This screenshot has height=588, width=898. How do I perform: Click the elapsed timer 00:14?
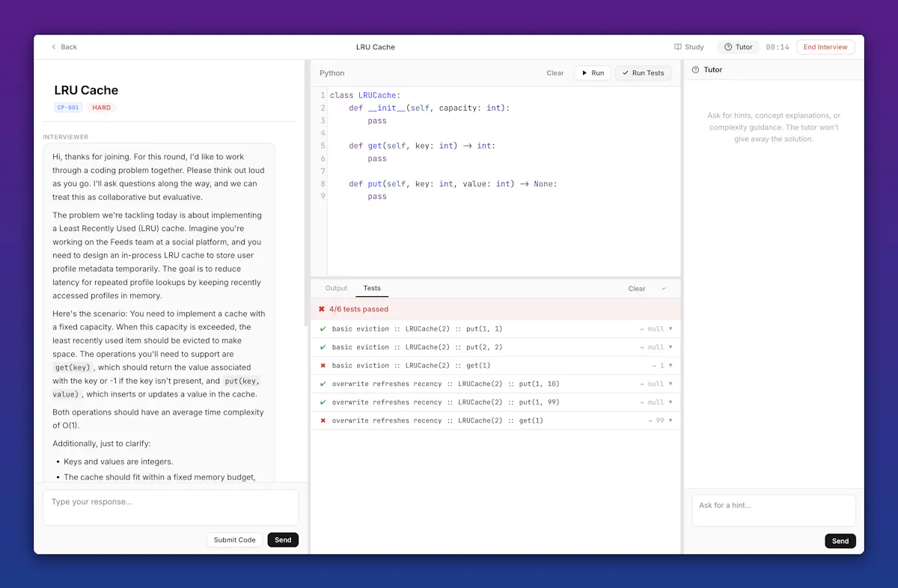[778, 47]
